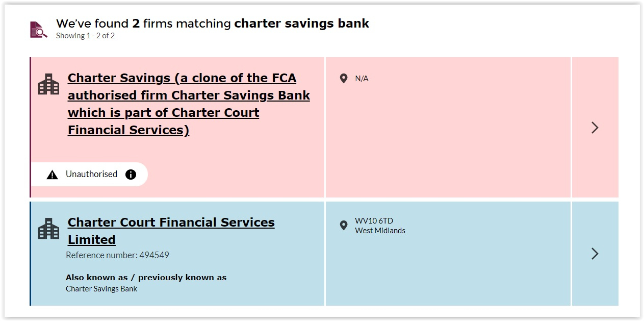The width and height of the screenshot is (644, 321).
Task: Click the N/A location text
Action: point(362,79)
